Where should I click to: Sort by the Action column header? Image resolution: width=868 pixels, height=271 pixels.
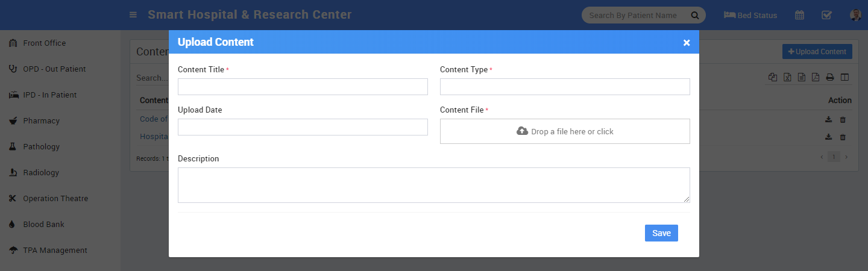pyautogui.click(x=840, y=101)
